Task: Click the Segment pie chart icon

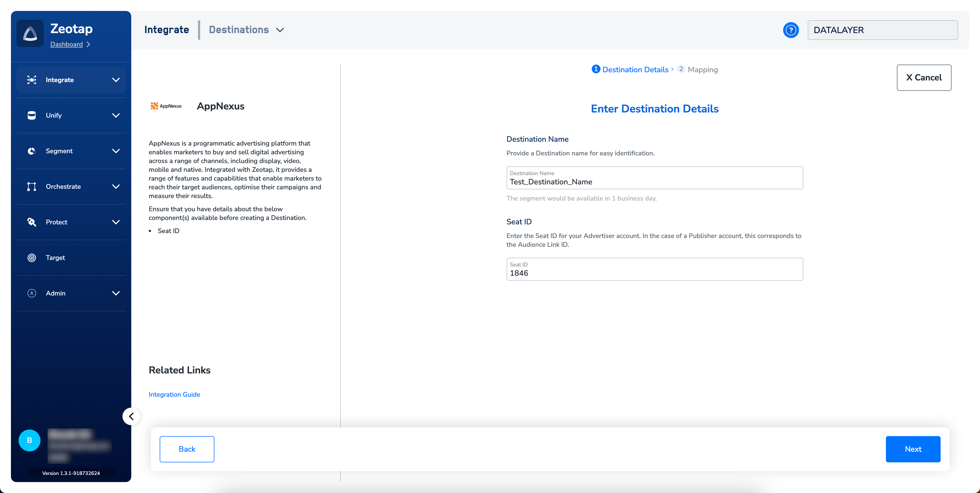Action: pyautogui.click(x=31, y=151)
